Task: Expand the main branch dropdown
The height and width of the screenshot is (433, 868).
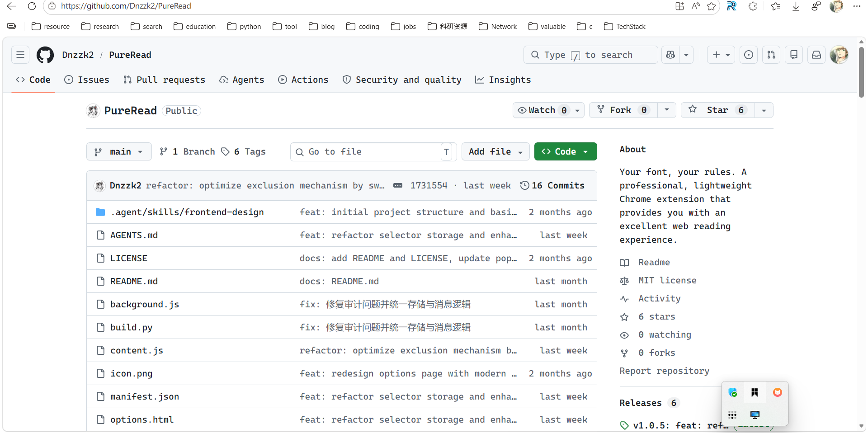Action: point(119,152)
